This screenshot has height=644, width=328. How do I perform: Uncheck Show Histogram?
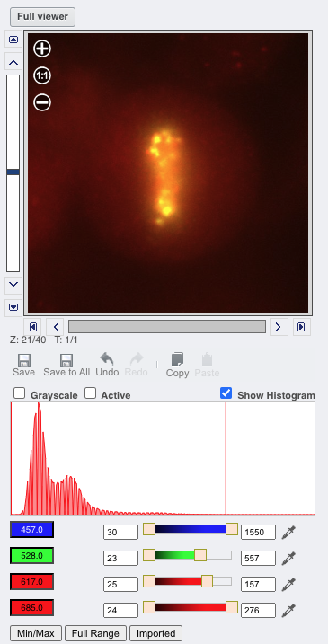point(226,393)
